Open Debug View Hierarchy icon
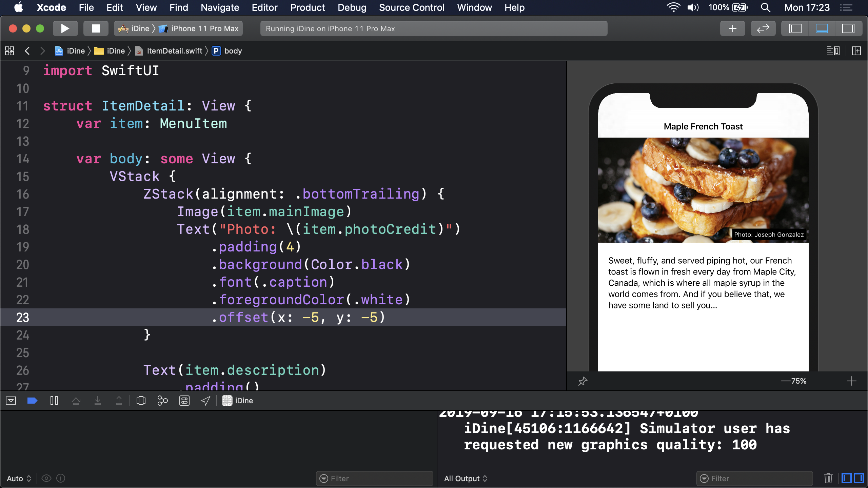The image size is (868, 488). pyautogui.click(x=141, y=401)
